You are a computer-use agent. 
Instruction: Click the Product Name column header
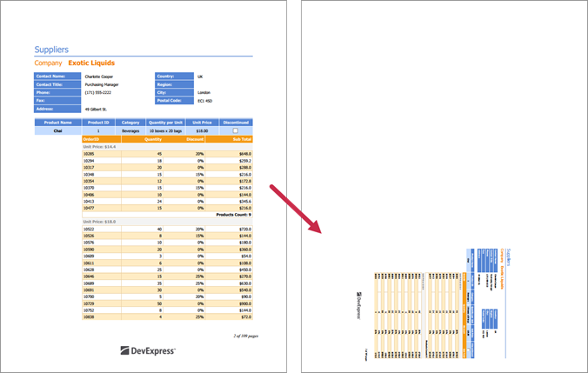click(57, 123)
